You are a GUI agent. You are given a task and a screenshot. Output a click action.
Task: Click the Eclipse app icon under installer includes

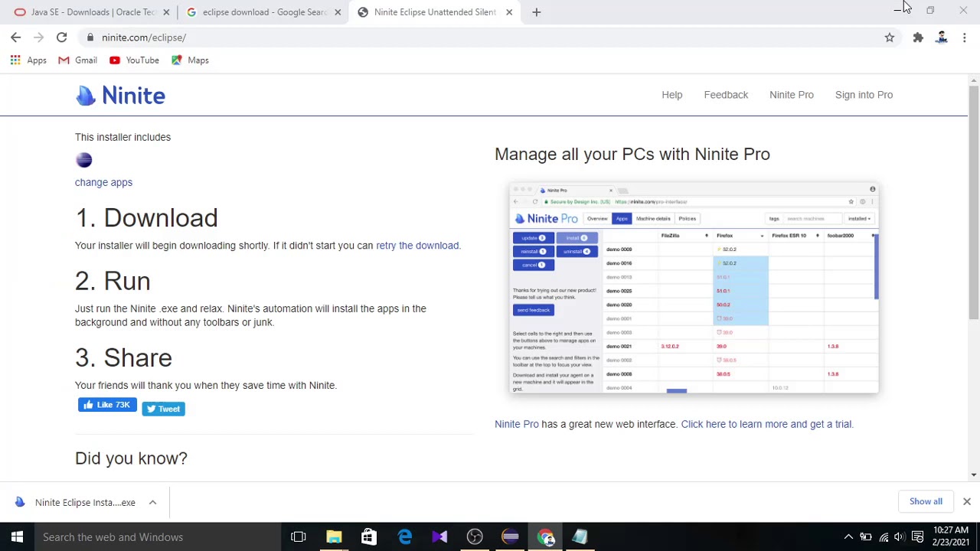(84, 160)
